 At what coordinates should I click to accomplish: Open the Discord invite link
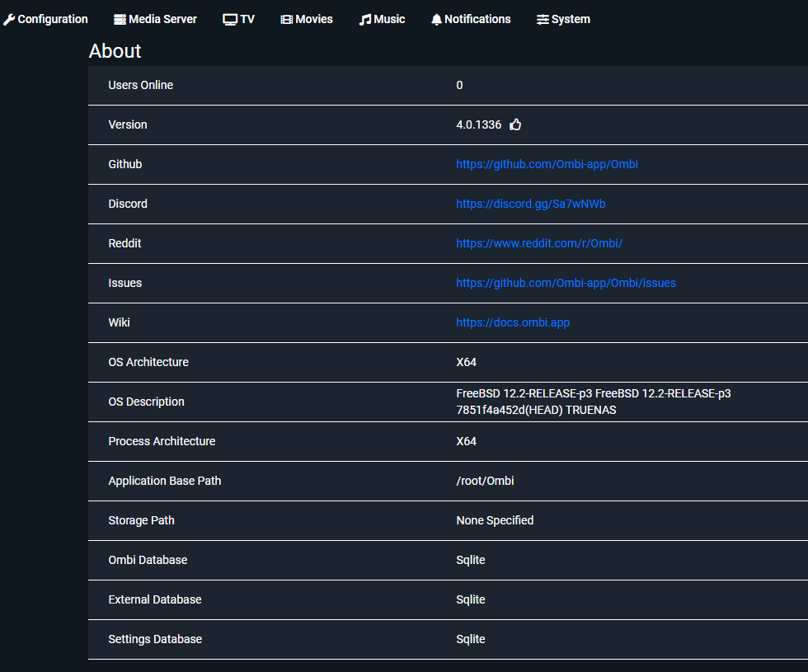coord(531,204)
